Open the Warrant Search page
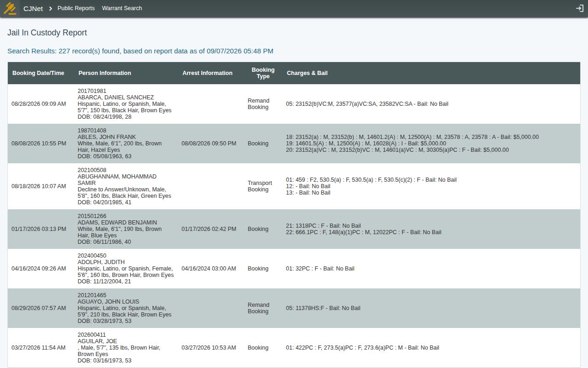The image size is (588, 368). pos(122,8)
